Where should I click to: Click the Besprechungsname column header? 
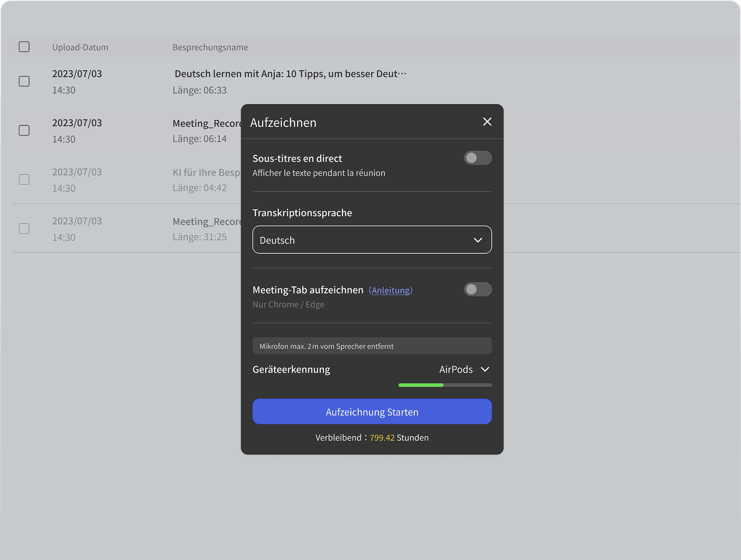click(210, 47)
